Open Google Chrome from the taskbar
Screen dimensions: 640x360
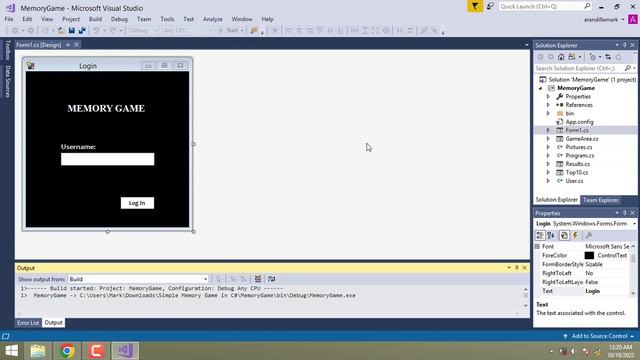pos(67,351)
